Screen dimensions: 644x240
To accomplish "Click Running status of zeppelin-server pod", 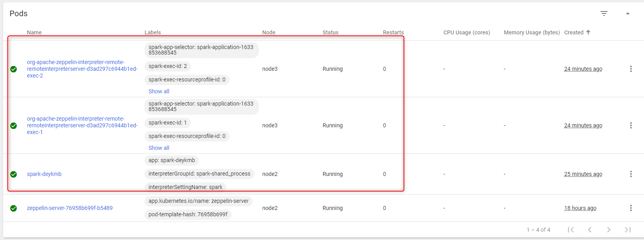I will 332,208.
